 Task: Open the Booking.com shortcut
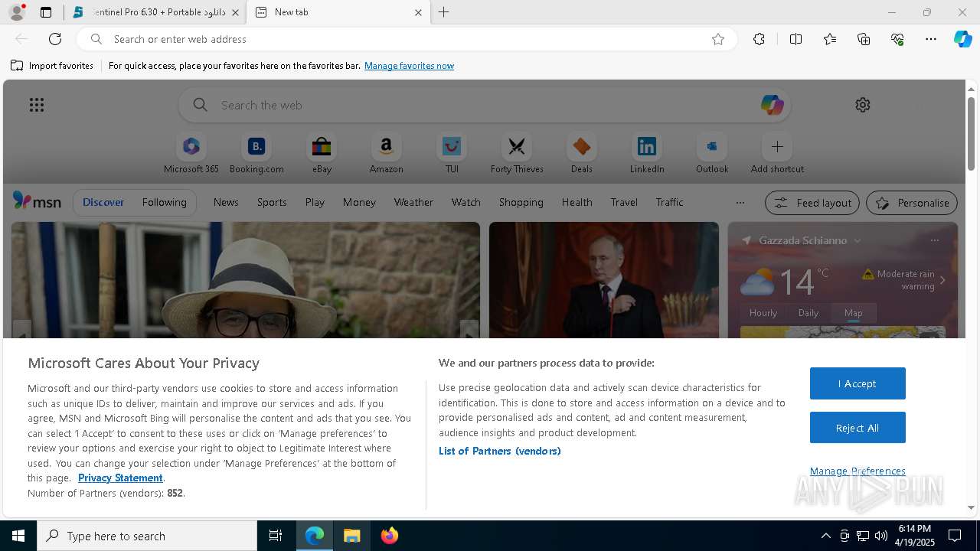pyautogui.click(x=256, y=154)
